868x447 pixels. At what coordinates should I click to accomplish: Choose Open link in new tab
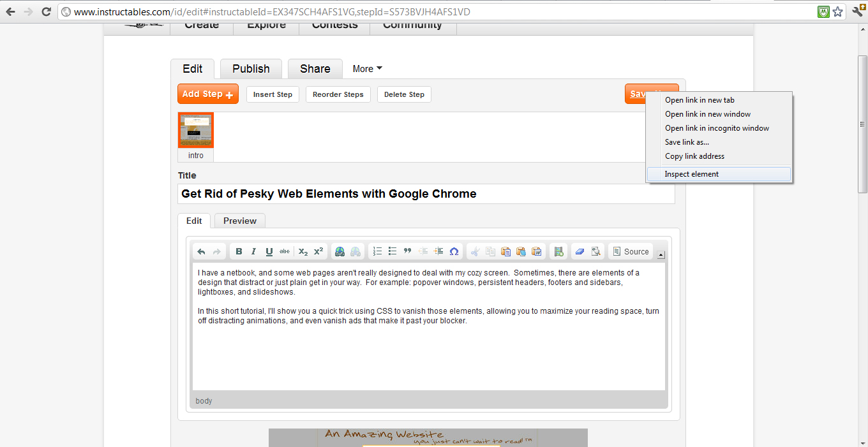pyautogui.click(x=719, y=100)
